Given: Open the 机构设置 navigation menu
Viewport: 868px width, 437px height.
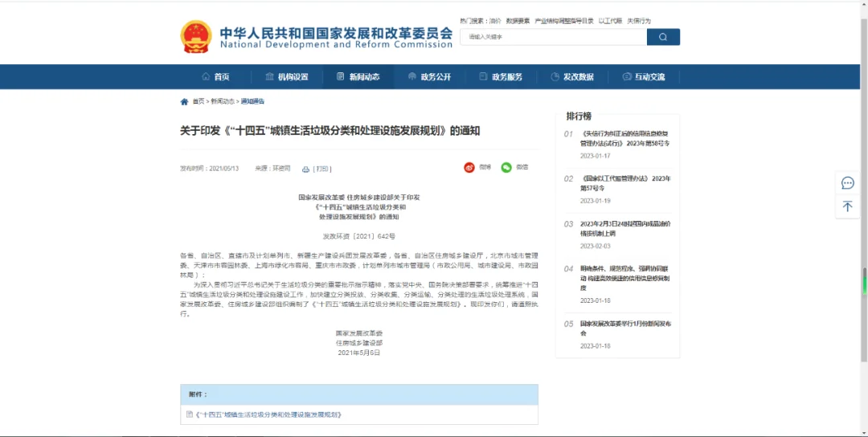Looking at the screenshot, I should 287,77.
